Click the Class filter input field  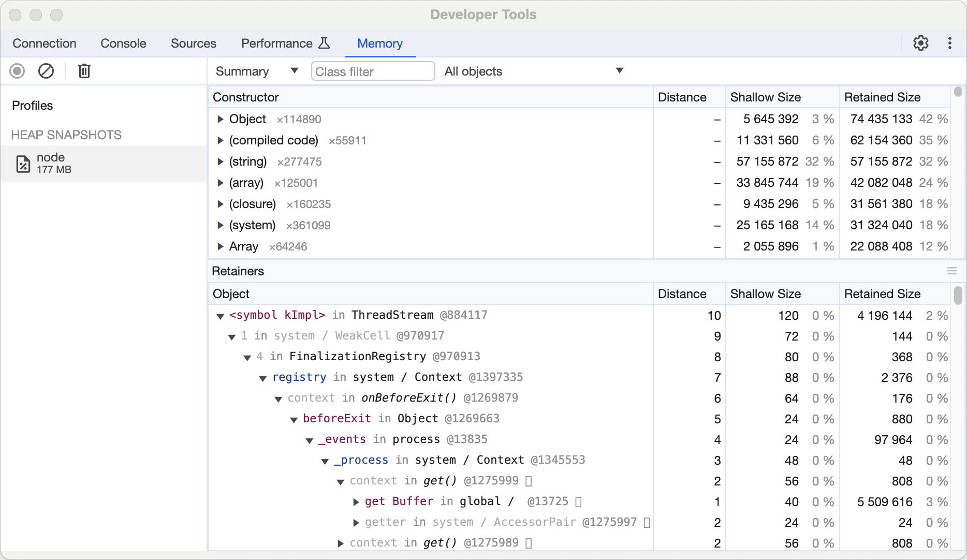[x=373, y=71]
